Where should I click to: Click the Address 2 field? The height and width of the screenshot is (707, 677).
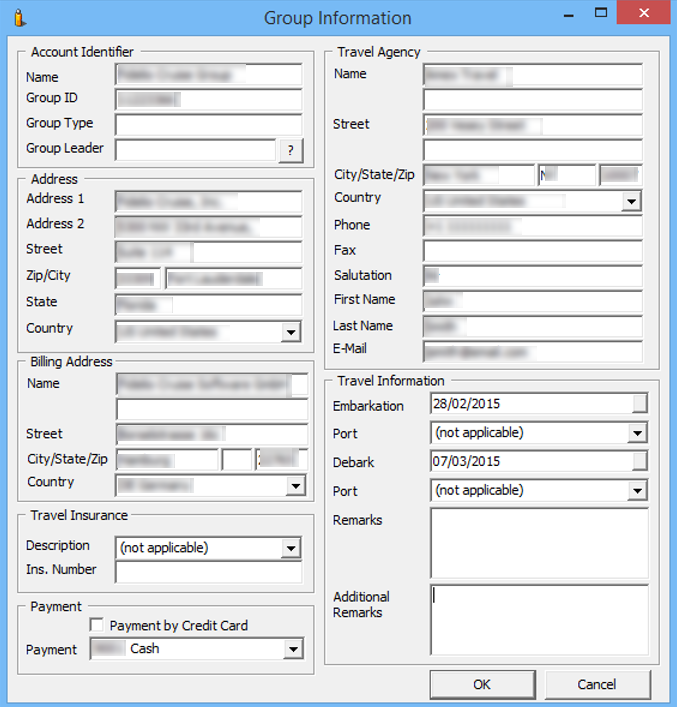(209, 227)
